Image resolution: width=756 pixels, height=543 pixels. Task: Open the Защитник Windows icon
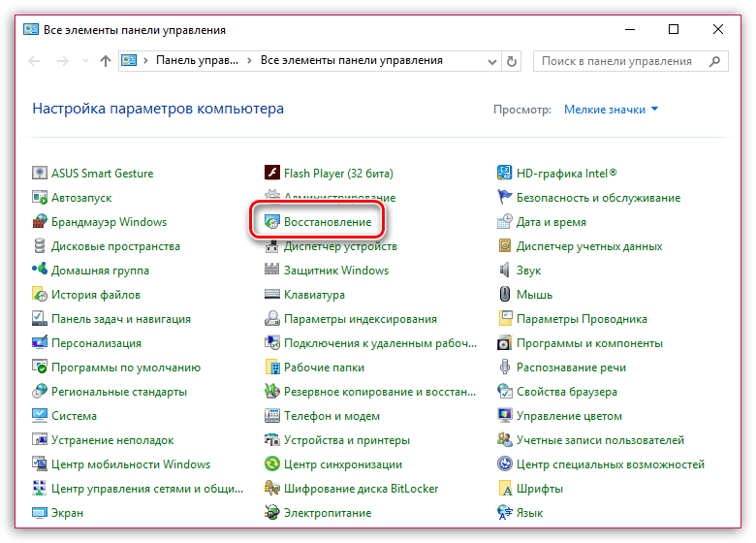pos(273,271)
